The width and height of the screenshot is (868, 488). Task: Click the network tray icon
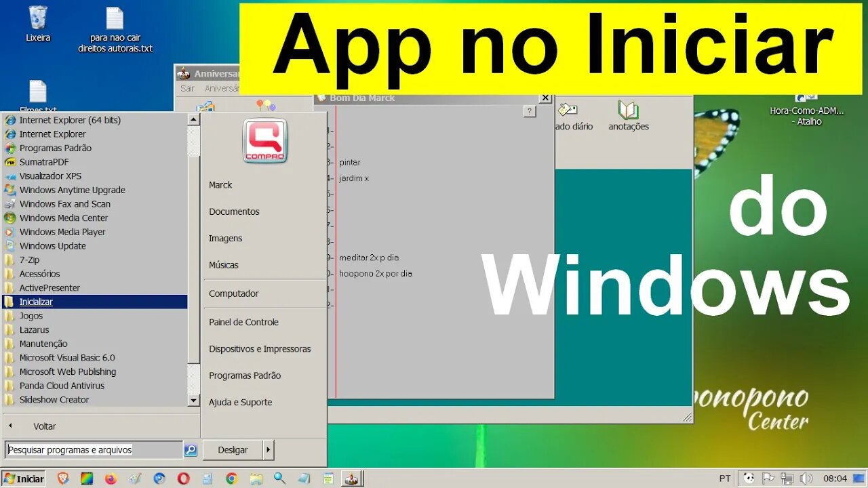tap(787, 479)
